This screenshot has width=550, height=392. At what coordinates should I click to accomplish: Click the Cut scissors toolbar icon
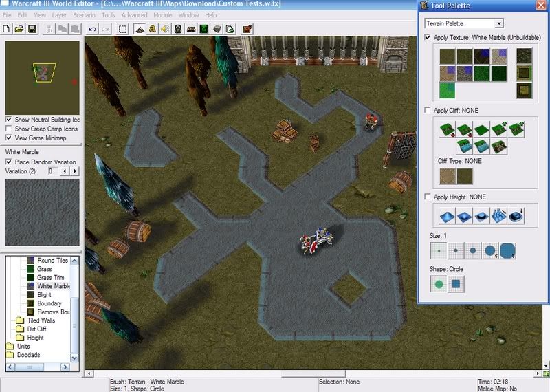[x=49, y=29]
